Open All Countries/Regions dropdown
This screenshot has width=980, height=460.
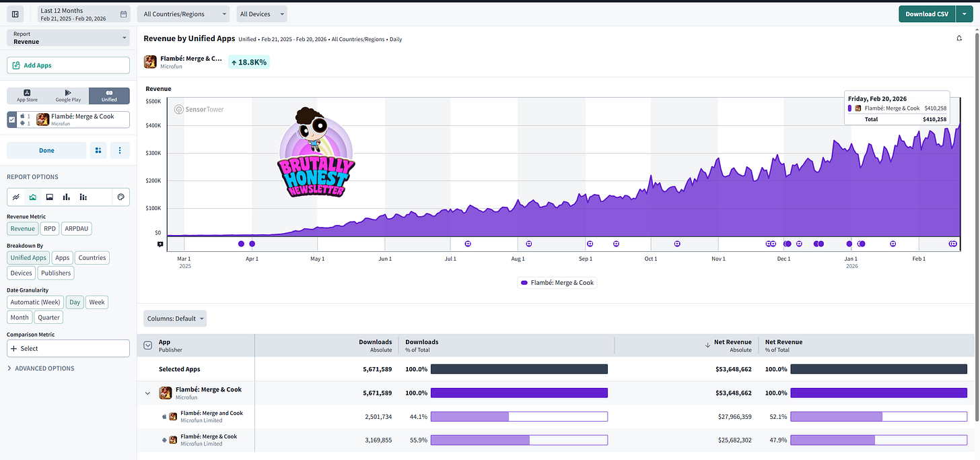pos(184,14)
